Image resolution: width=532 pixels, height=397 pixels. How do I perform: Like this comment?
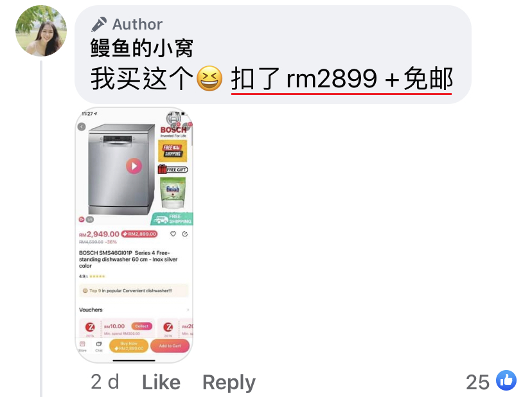[161, 382]
